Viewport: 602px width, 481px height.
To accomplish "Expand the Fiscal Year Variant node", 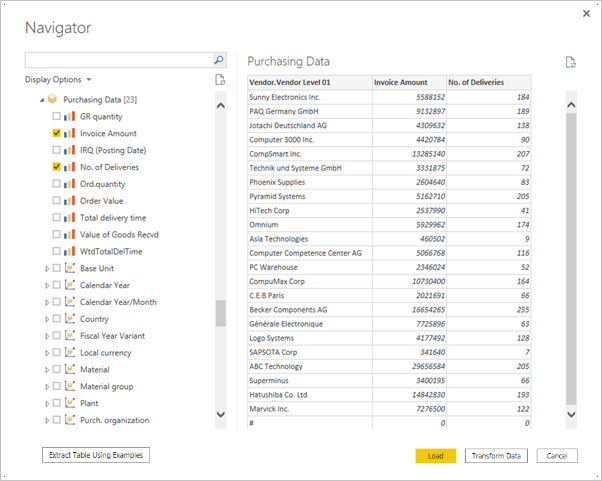I will 47,336.
